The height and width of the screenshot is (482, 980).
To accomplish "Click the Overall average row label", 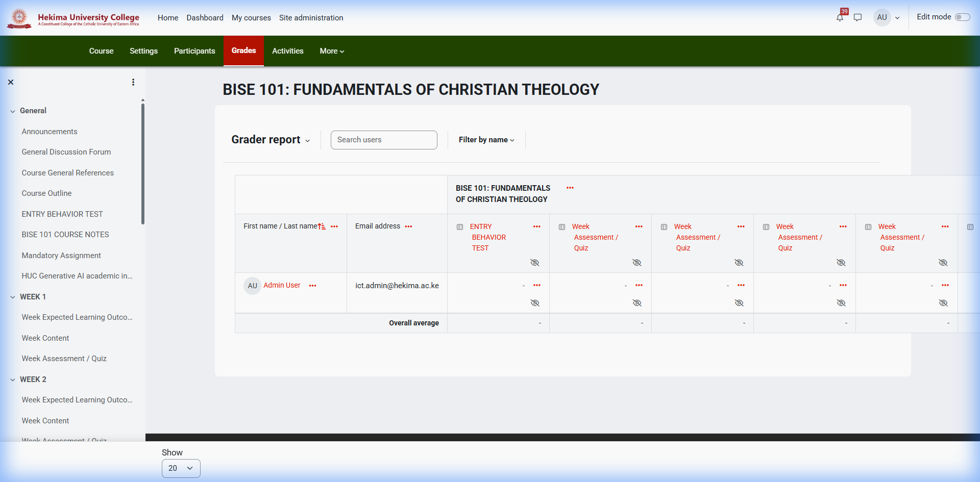I will point(414,323).
